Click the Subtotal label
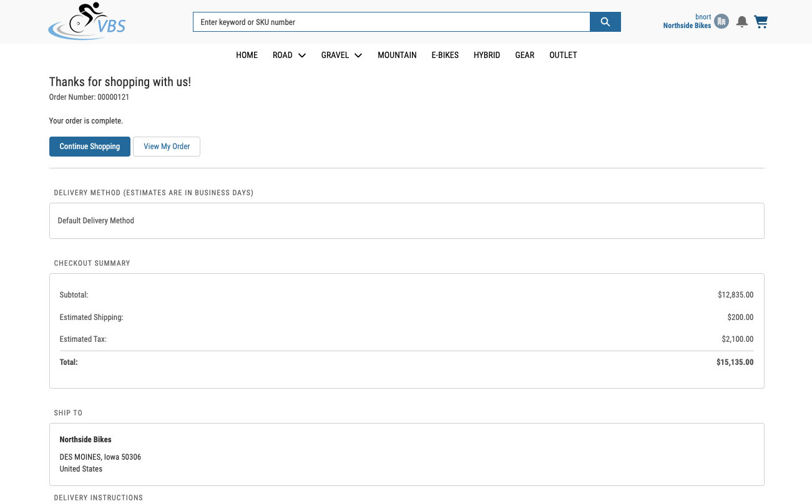The height and width of the screenshot is (504, 812). pos(74,295)
